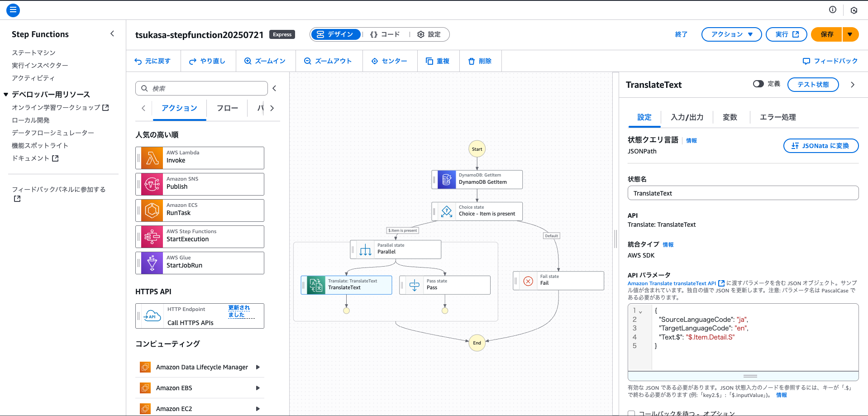Open the 変数 tab

(730, 117)
